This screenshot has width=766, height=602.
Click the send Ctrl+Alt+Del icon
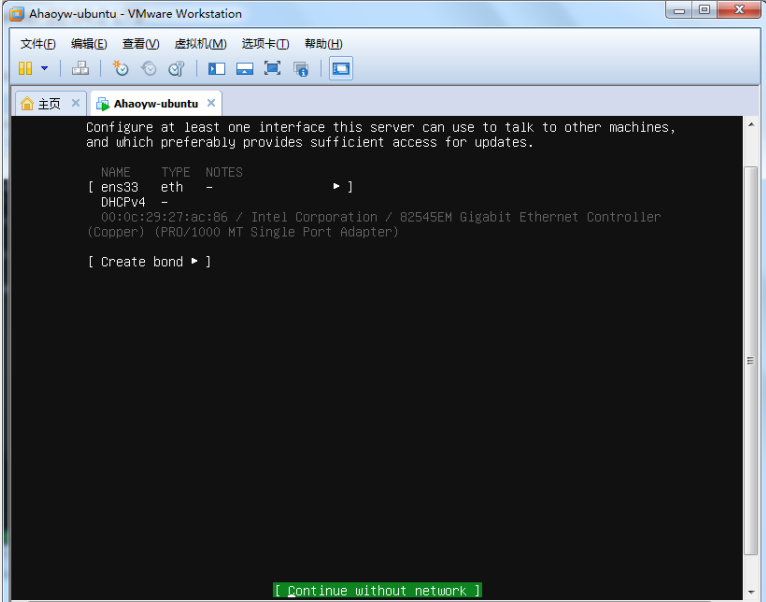tap(81, 68)
